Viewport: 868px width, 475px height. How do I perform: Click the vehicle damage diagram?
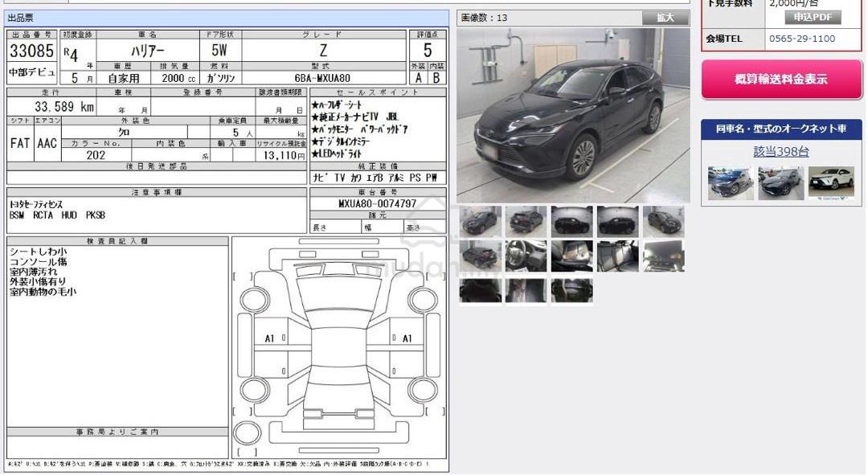(x=339, y=348)
